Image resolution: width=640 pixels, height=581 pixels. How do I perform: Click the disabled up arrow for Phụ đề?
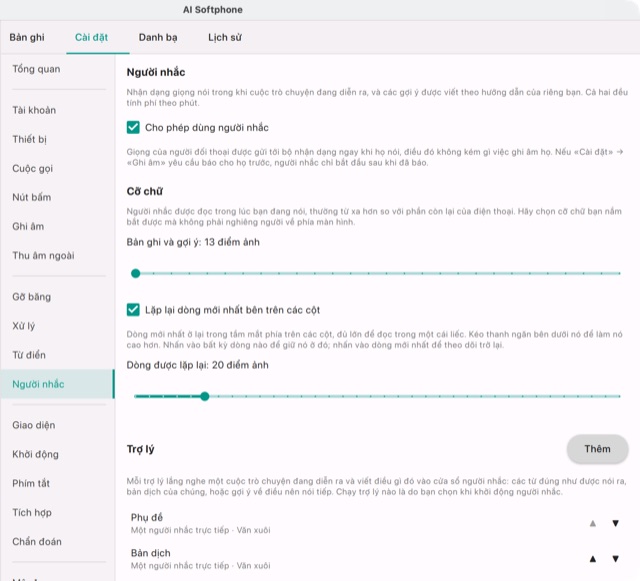tap(593, 523)
